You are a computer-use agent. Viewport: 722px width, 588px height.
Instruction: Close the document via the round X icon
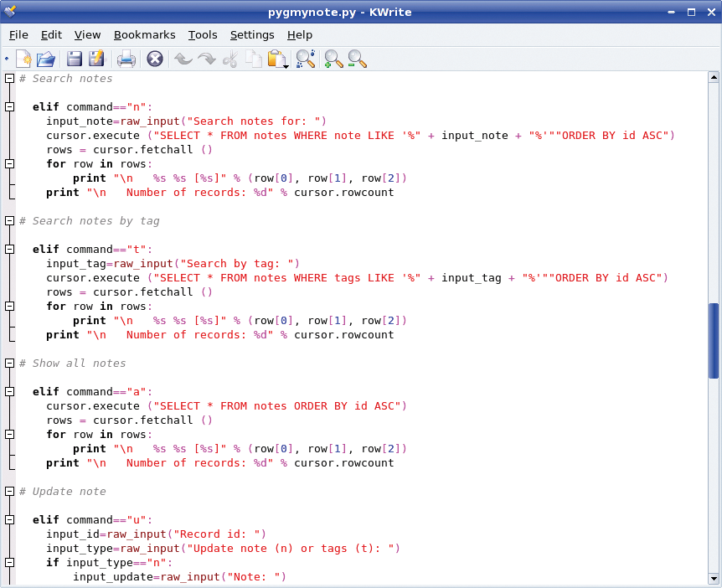155,59
